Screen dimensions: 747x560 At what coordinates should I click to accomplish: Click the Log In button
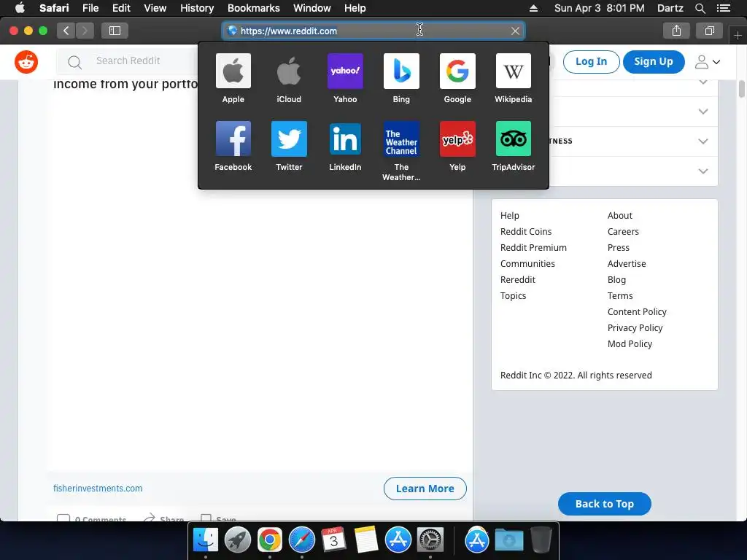click(x=591, y=62)
